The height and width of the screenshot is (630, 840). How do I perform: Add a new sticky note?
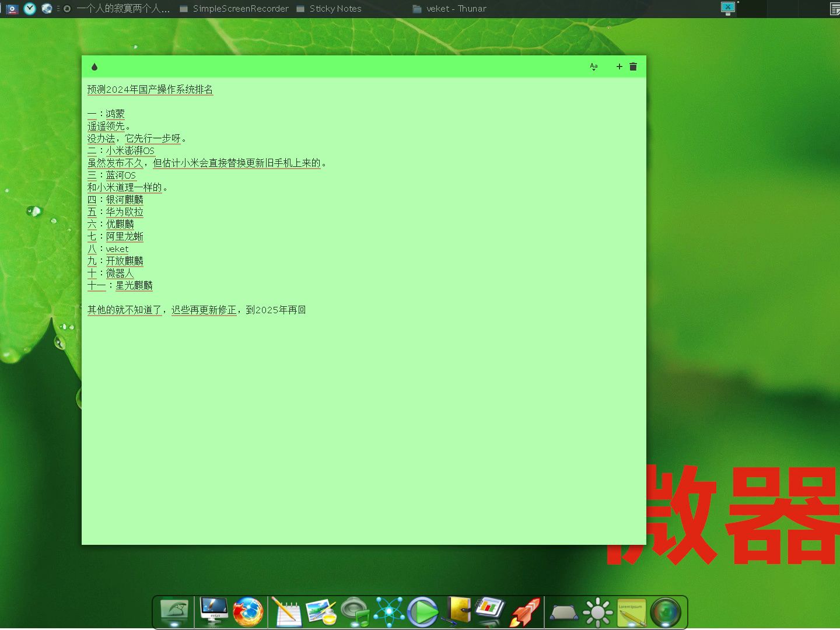[x=619, y=66]
